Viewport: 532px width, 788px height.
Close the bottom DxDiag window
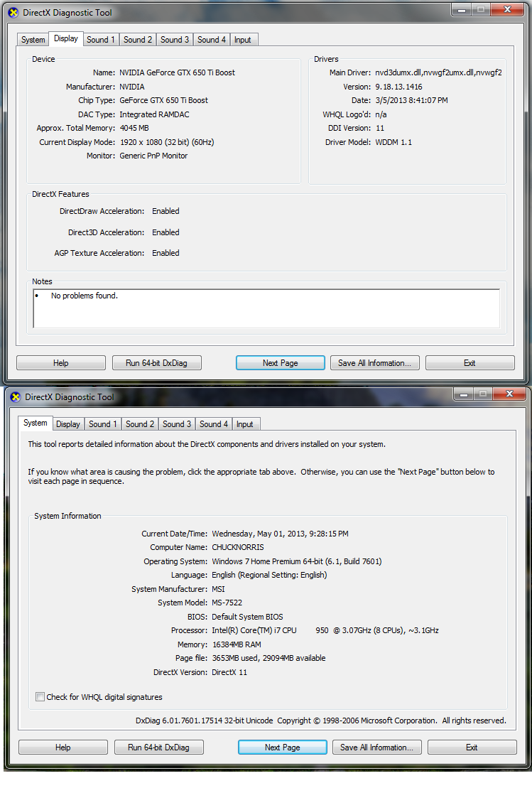(509, 394)
